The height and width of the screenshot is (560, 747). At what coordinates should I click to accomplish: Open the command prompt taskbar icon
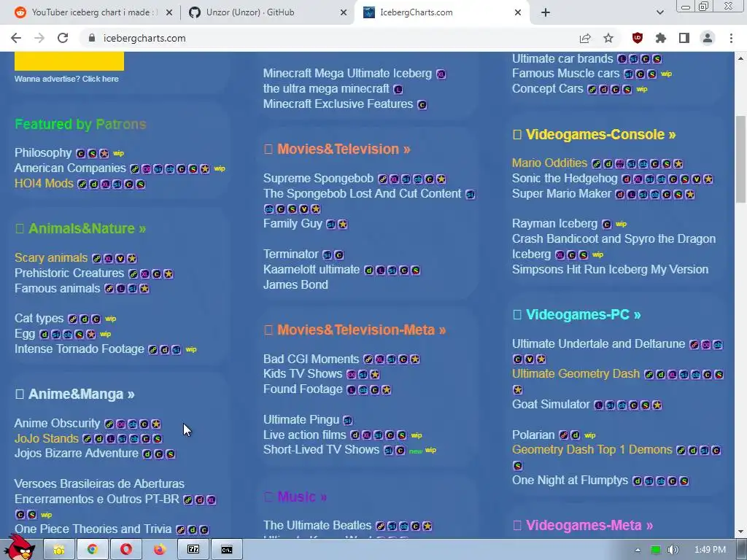[x=227, y=550]
